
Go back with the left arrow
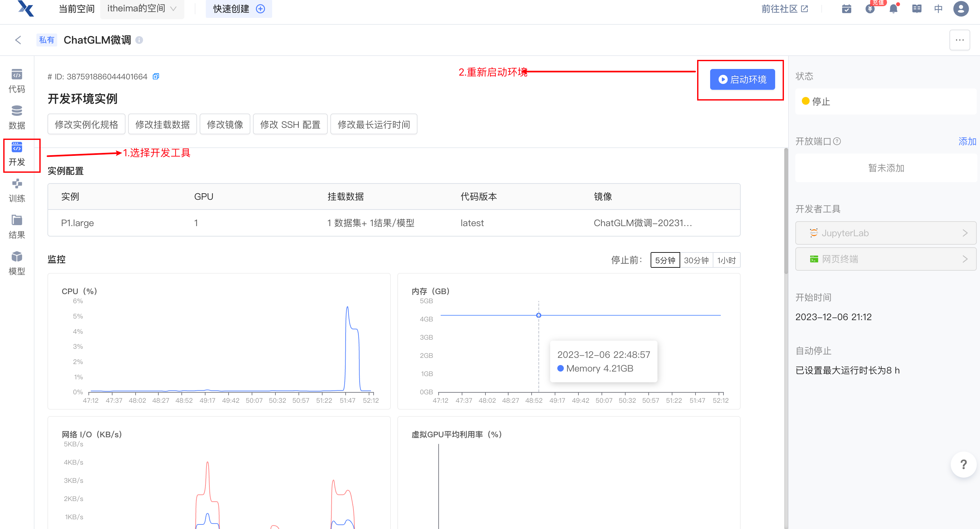point(18,40)
